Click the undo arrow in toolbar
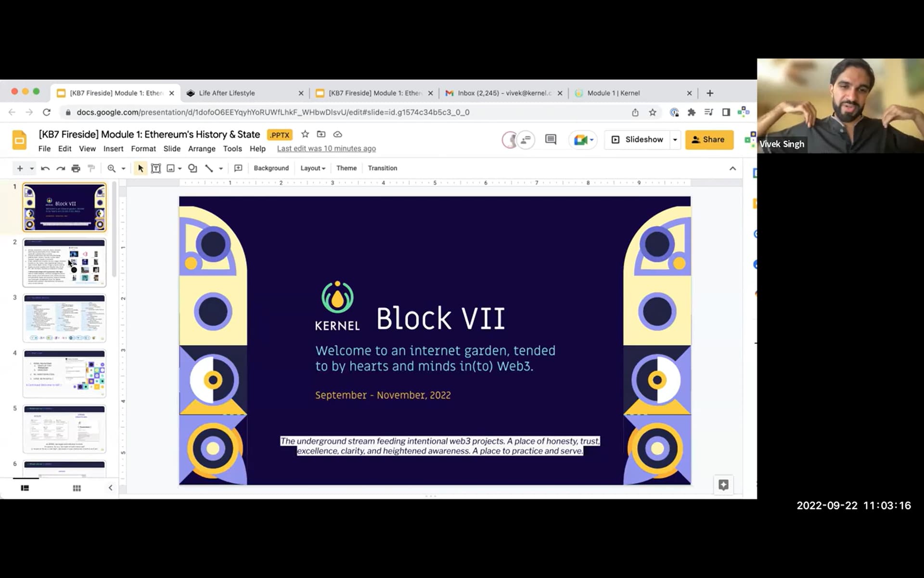The width and height of the screenshot is (924, 578). 45,168
